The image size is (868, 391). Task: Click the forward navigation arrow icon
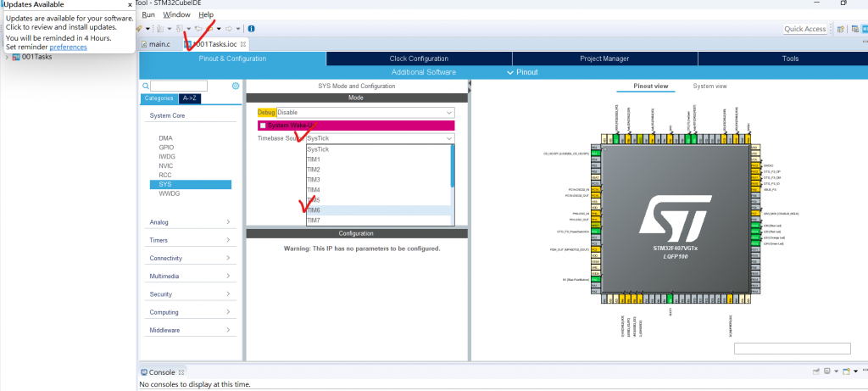(229, 28)
